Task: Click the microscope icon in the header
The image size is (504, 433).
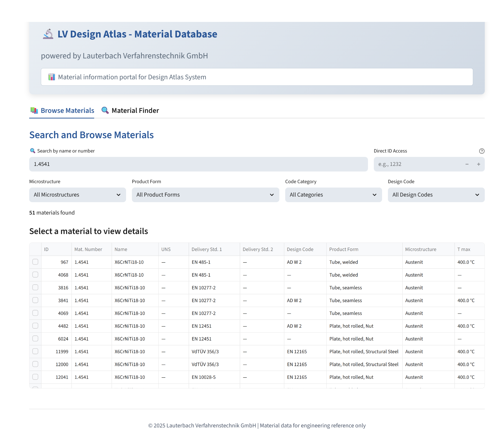Action: point(48,34)
